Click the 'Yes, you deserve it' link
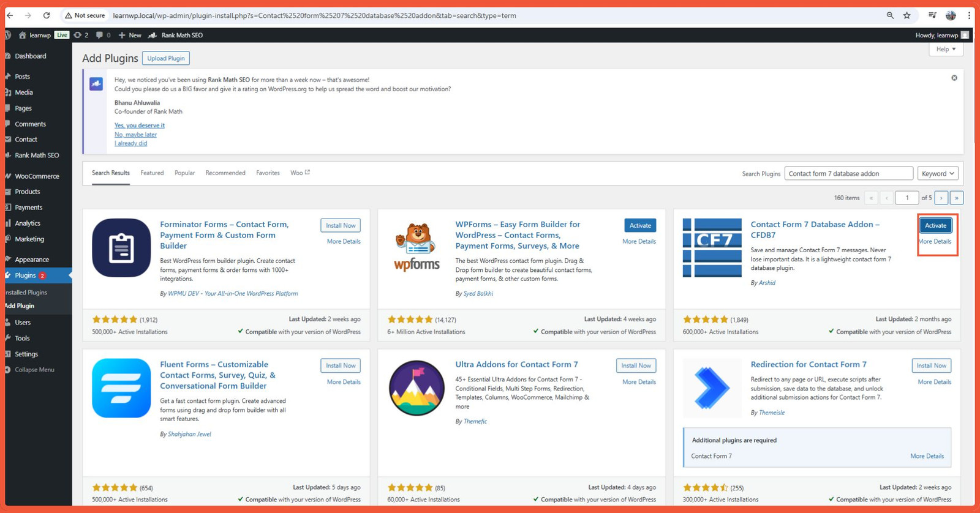 click(140, 125)
